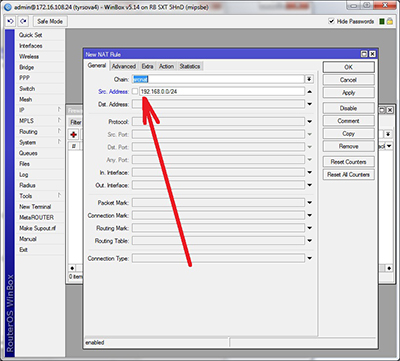The image size is (400, 361).
Task: Expand the Connection Mark field
Action: [309, 215]
